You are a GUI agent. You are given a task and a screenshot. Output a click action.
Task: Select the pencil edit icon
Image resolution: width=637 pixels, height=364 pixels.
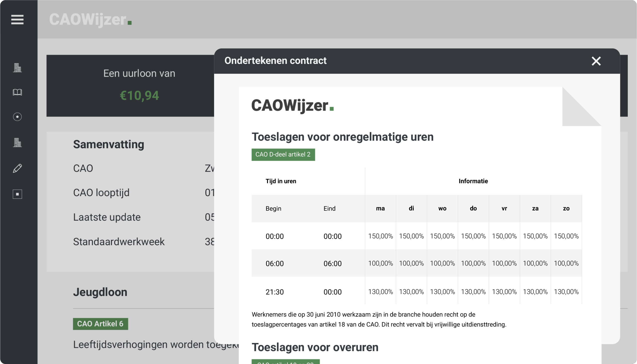click(x=17, y=168)
